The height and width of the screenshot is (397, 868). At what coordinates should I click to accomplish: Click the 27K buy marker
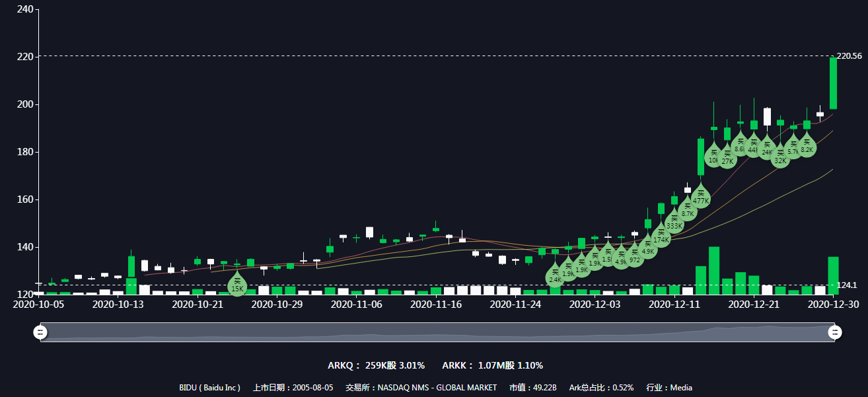(x=727, y=159)
